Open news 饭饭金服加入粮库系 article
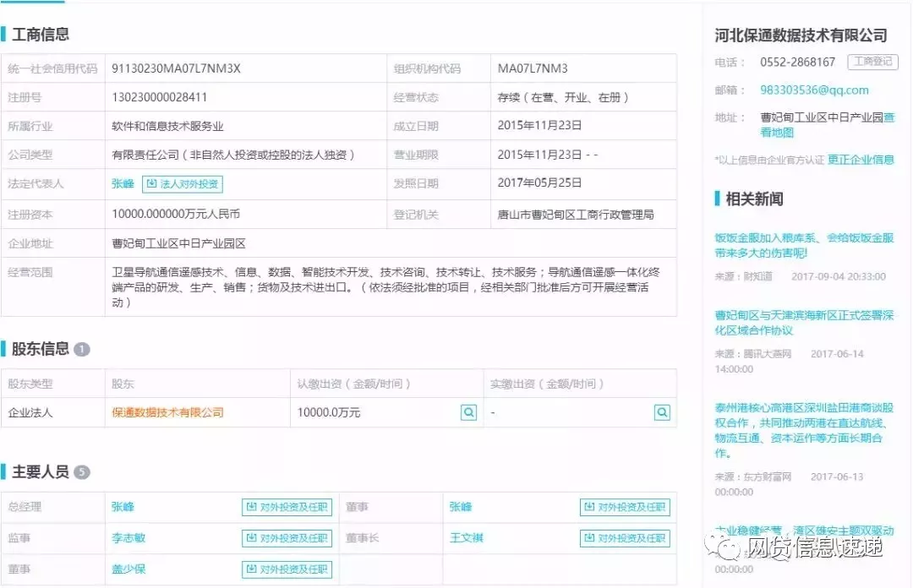This screenshot has width=913, height=588. tap(804, 245)
